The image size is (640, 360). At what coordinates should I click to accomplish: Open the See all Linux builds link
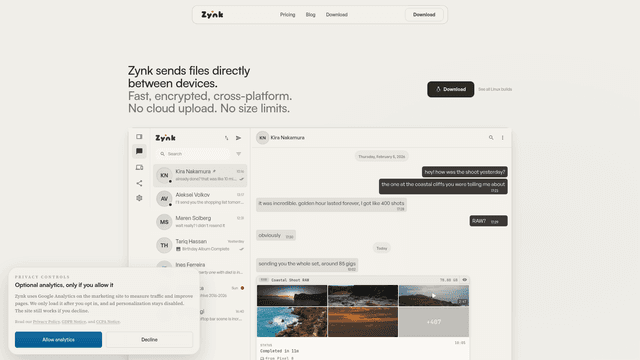[x=495, y=89]
